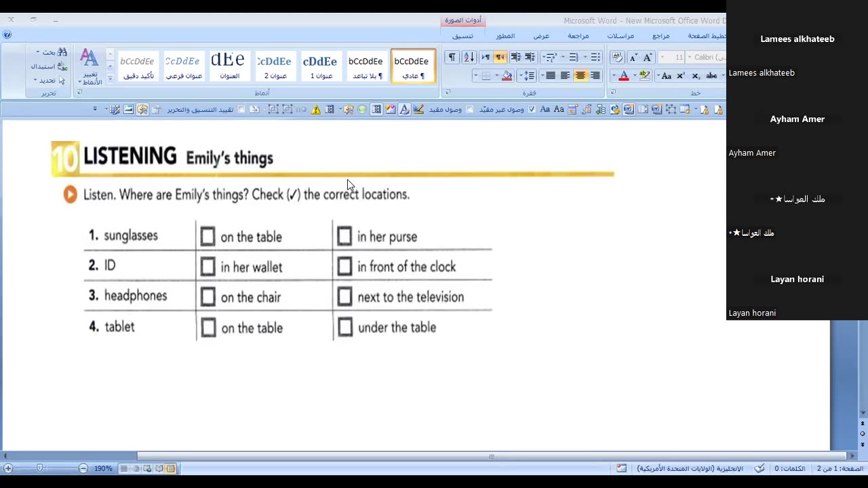Click the borders button
Viewport: 868px width, 488px height.
pyautogui.click(x=486, y=75)
